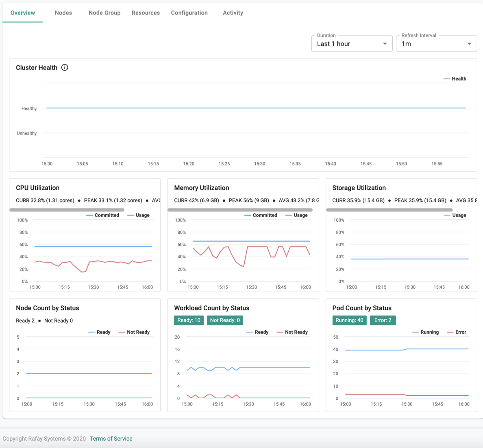
Task: Toggle Error series in Pod Count legend
Action: point(457,332)
